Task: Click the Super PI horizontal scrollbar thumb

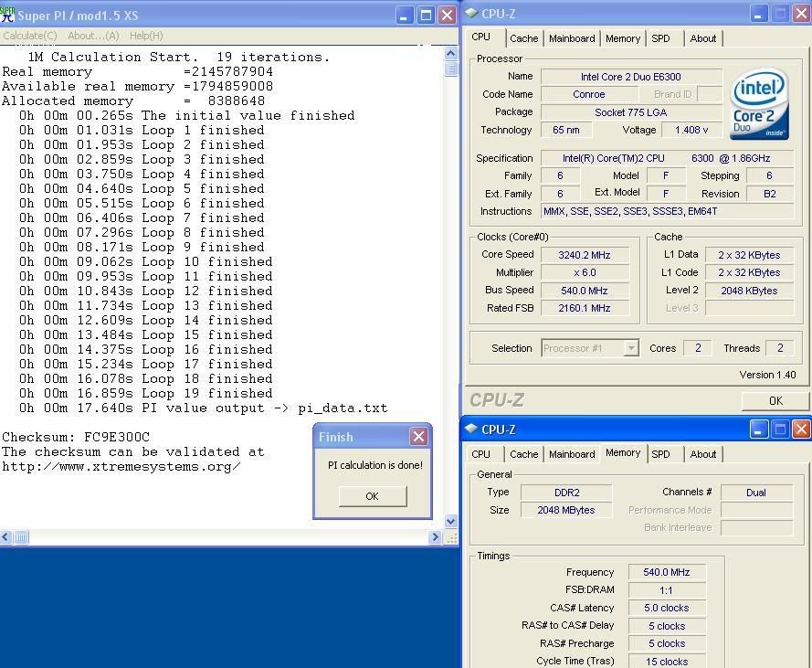Action: click(21, 537)
